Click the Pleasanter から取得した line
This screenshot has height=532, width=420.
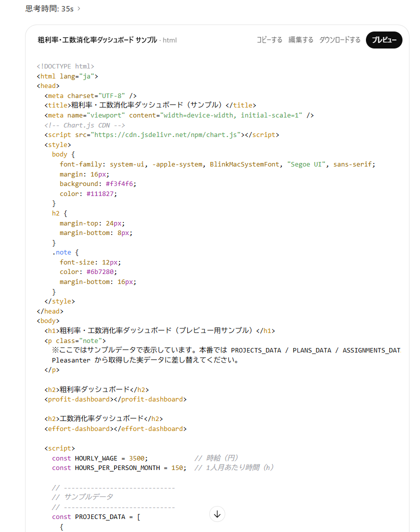click(x=146, y=360)
